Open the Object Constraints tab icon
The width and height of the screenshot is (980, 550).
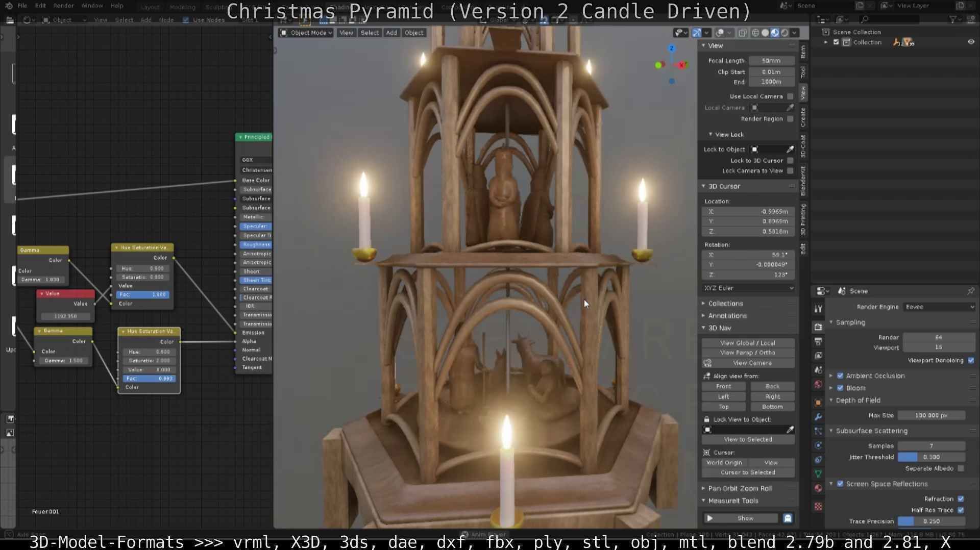818,460
